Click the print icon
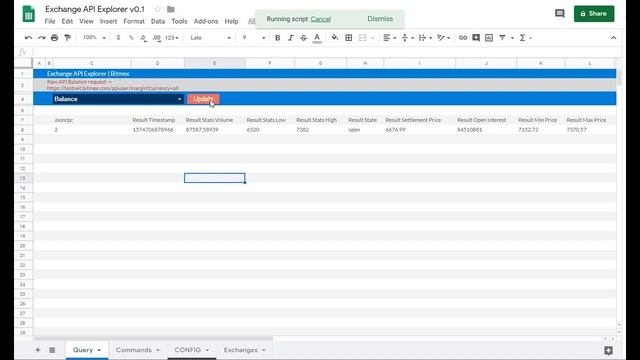Image resolution: width=640 pixels, height=360 pixels. tap(54, 38)
